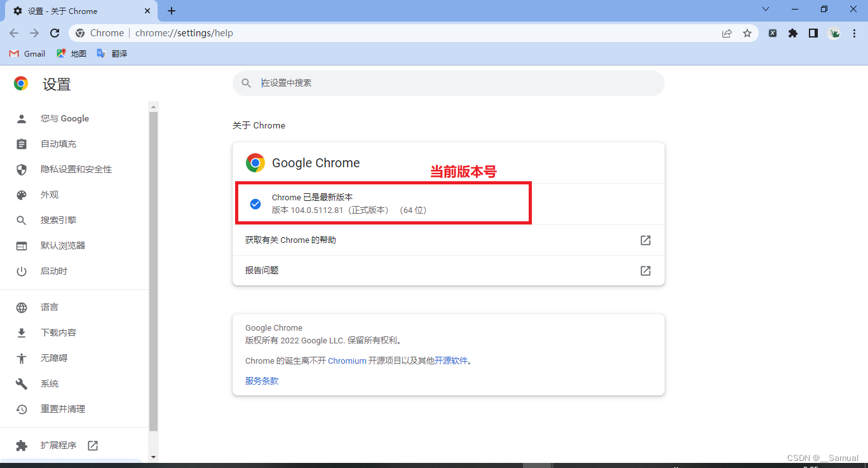Open the profile avatar in toolbar
Screen dimensions: 868x468
pos(834,33)
